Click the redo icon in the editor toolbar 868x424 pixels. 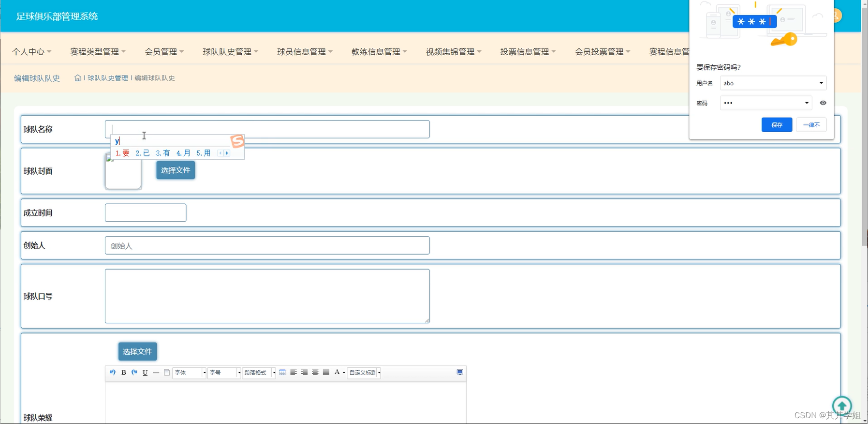[134, 372]
